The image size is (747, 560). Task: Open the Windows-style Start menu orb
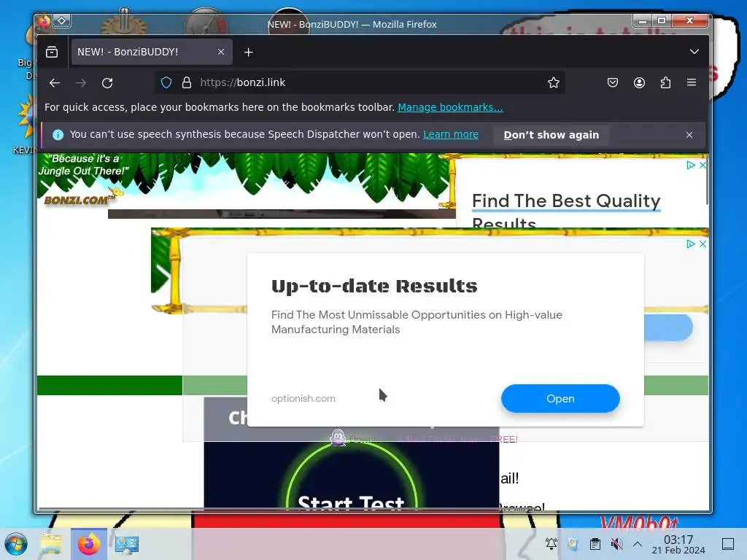coord(16,544)
